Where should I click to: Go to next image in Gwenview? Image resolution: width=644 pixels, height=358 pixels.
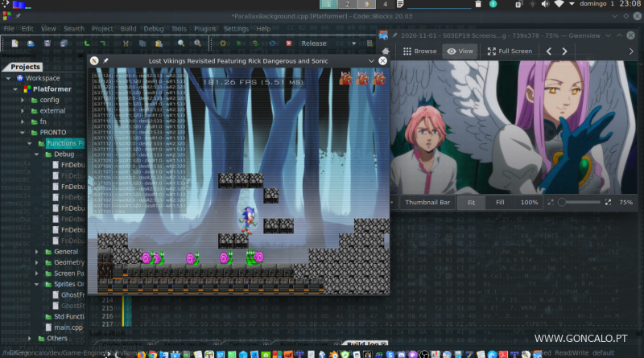pyautogui.click(x=565, y=51)
